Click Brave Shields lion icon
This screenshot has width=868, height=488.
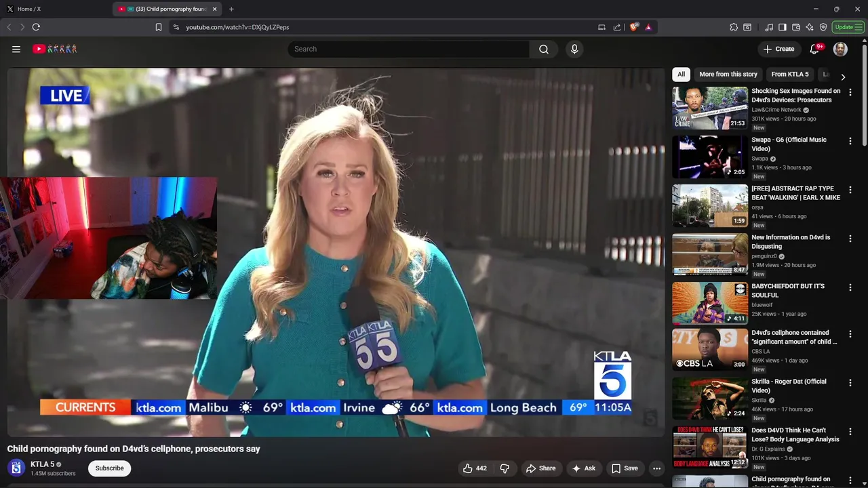634,27
